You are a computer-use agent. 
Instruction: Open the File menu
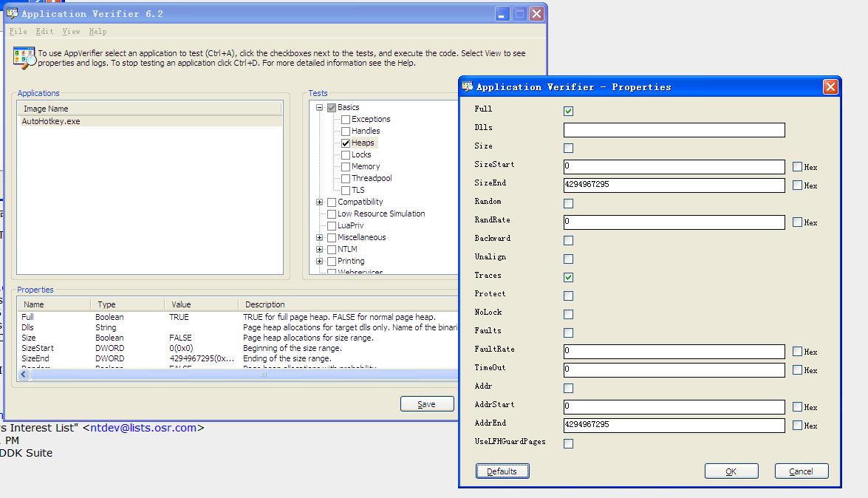pos(18,32)
